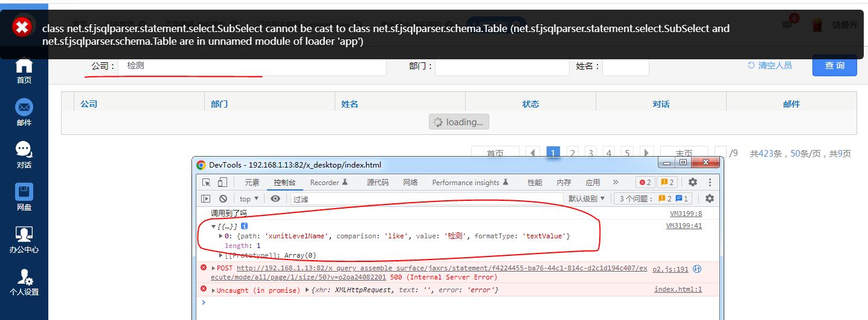Open the index.html:1 source link
868x320 pixels.
[678, 290]
